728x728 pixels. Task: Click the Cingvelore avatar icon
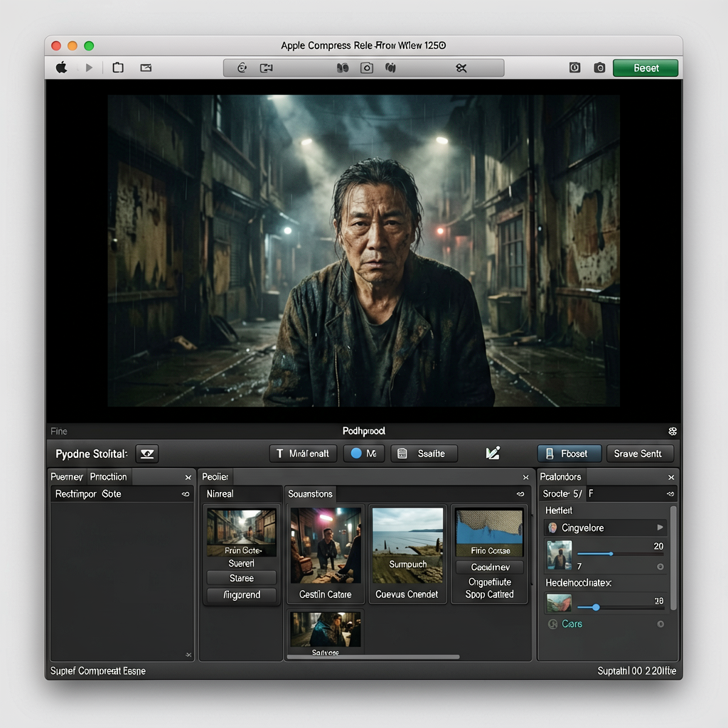click(552, 528)
